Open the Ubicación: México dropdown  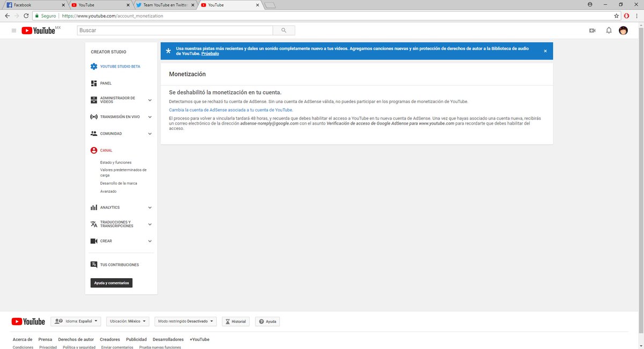(x=128, y=322)
